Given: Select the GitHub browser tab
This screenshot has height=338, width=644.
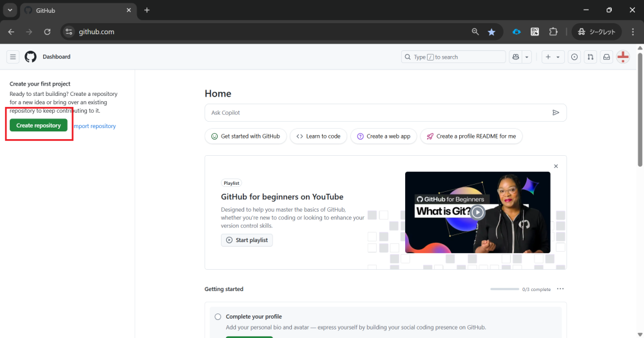Looking at the screenshot, I should [78, 10].
